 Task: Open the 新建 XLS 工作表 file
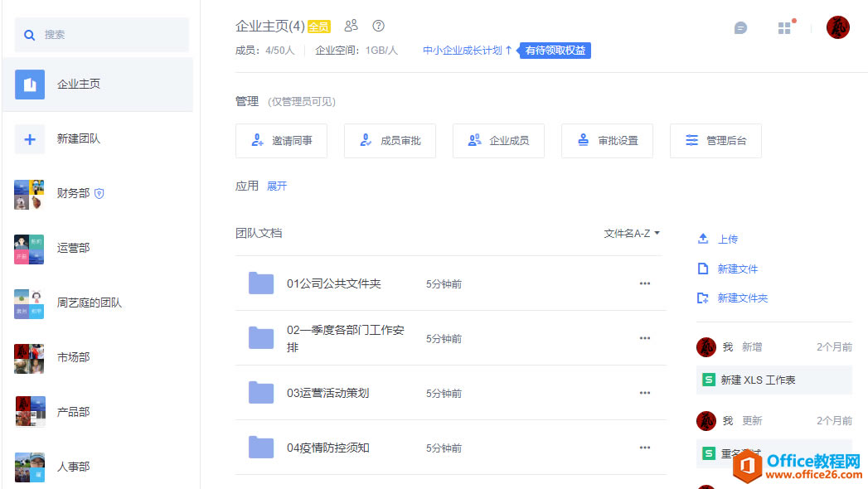coord(758,380)
